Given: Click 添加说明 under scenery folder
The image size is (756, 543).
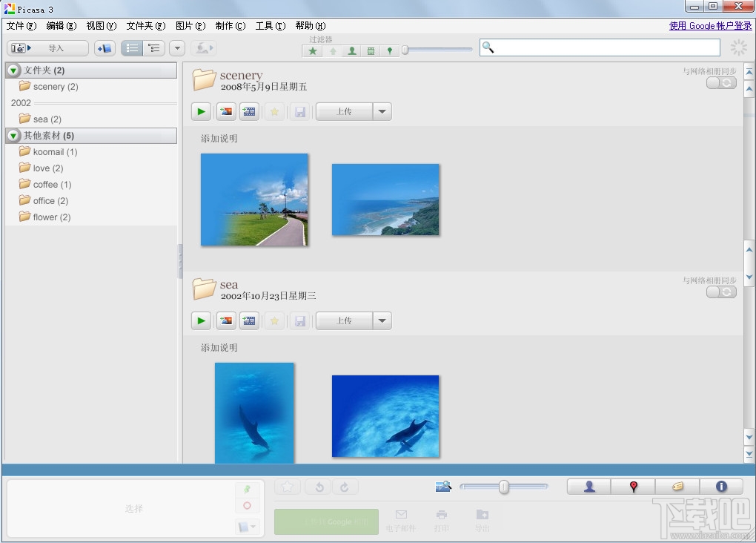Looking at the screenshot, I should pos(219,139).
